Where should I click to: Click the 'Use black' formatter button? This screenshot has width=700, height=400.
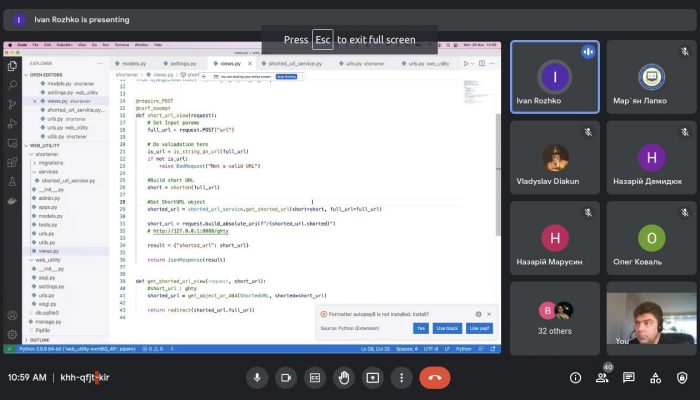coord(446,328)
